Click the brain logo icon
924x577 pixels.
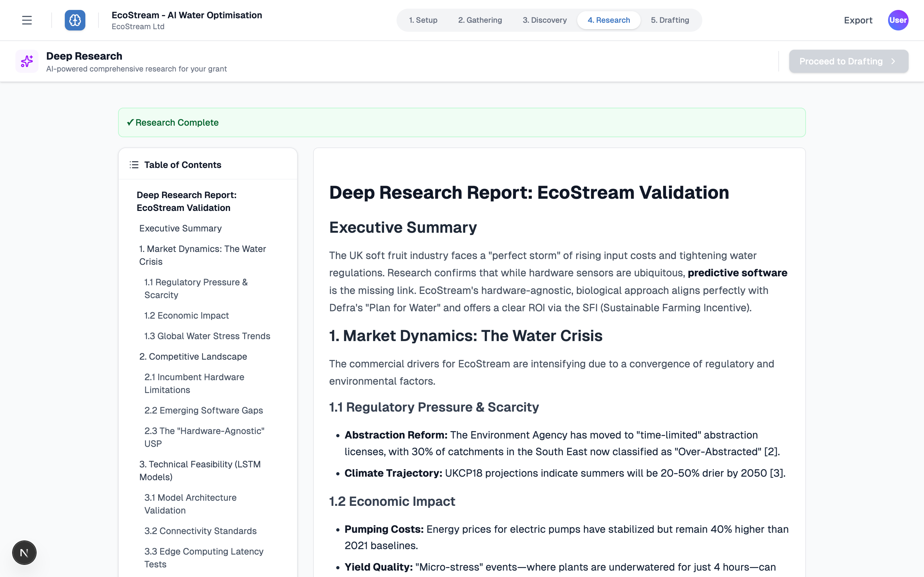[75, 20]
